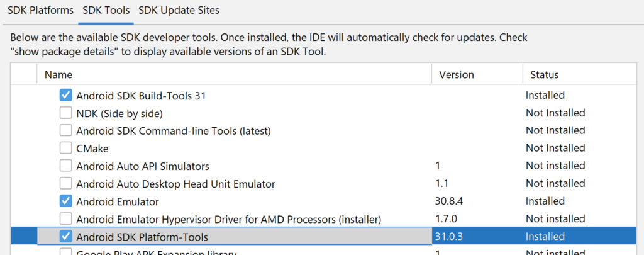Check Android Auto API Simulators checkbox

coord(65,166)
